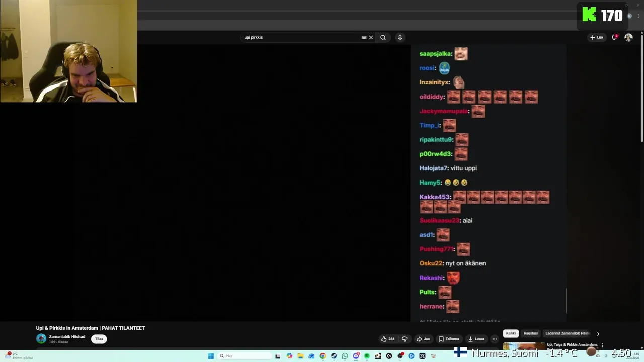644x362 pixels.
Task: Click username Kakka453 in chat
Action: (x=435, y=197)
